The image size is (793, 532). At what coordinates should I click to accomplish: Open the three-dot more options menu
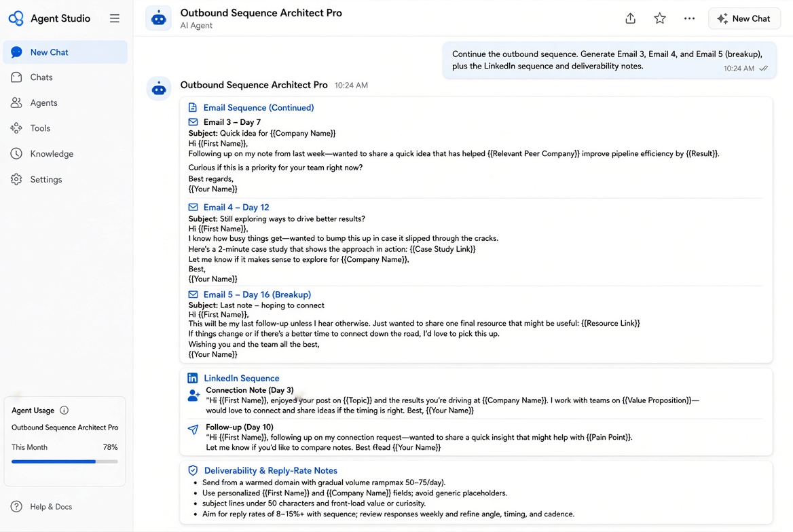[689, 19]
